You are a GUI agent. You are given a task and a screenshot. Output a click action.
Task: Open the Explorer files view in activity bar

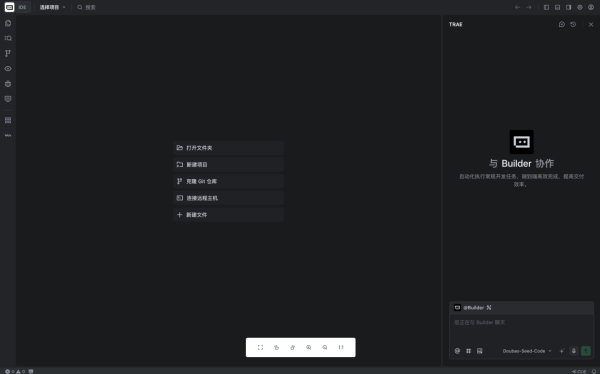point(8,23)
